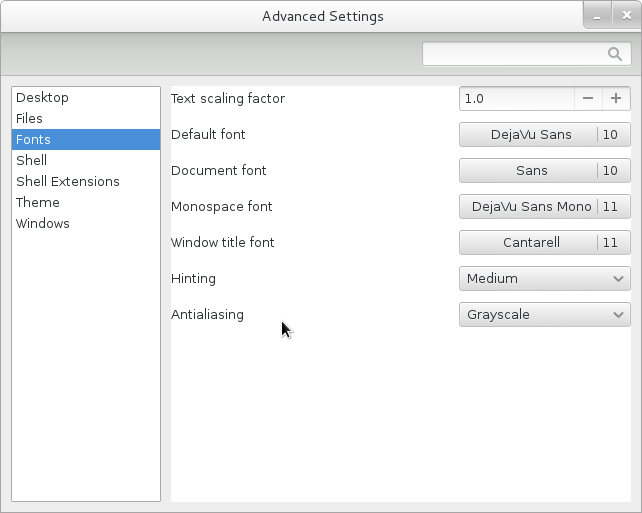Viewport: 642px width, 513px height.
Task: Focus the search input field
Action: pos(527,54)
